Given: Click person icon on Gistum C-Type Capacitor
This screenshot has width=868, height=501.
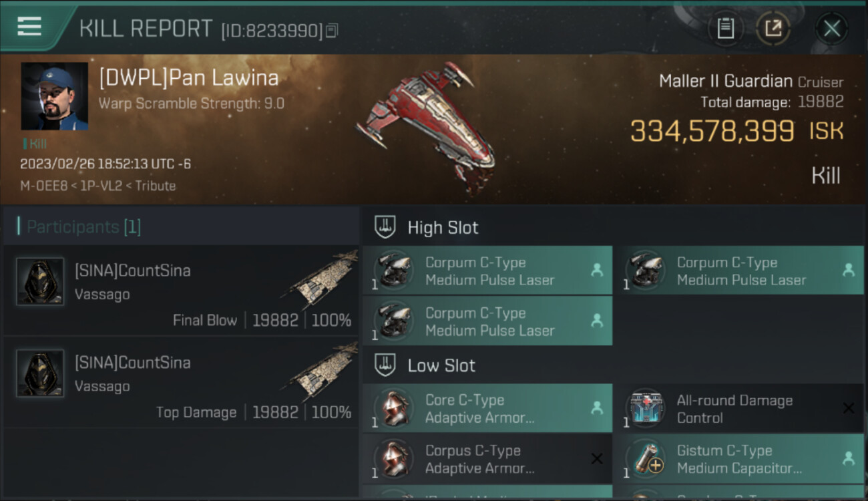Looking at the screenshot, I should (848, 459).
